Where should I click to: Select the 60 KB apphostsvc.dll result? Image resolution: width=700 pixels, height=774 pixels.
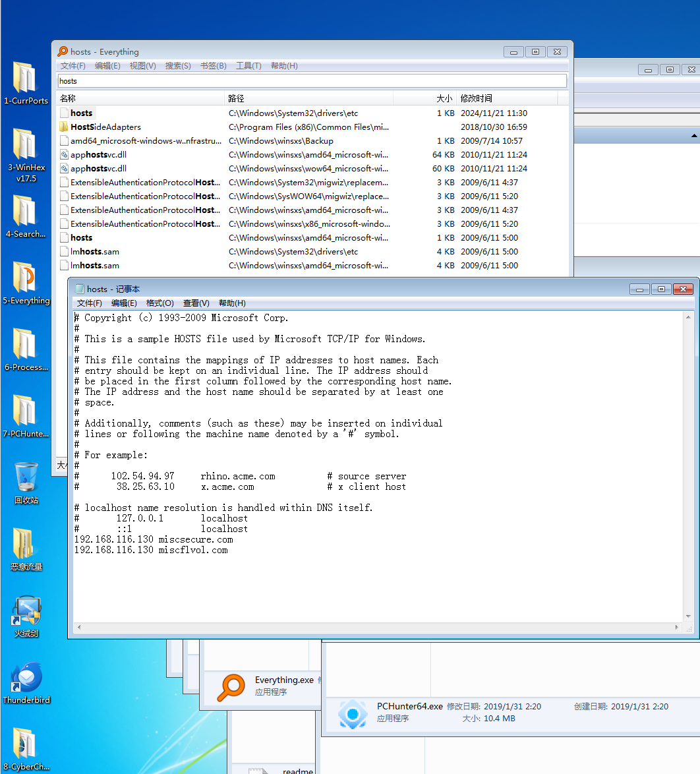[x=312, y=168]
